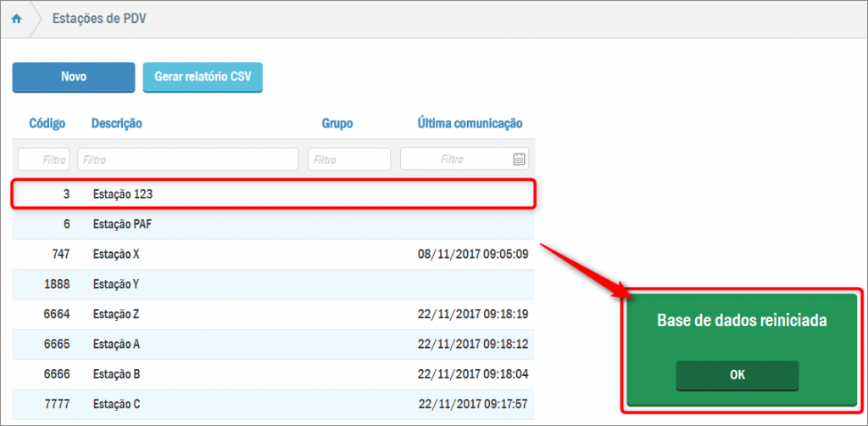Click the Novo button

(x=74, y=76)
